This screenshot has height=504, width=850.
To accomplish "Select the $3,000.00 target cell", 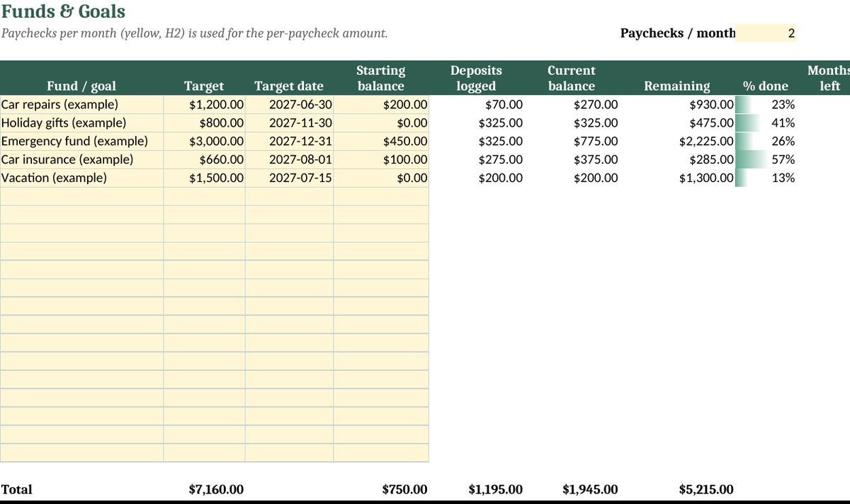I will coord(205,142).
